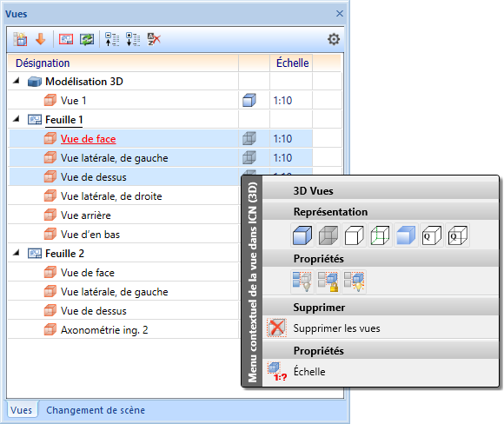The height and width of the screenshot is (424, 504).
Task: Select the Vue arrière entry
Action: click(86, 215)
